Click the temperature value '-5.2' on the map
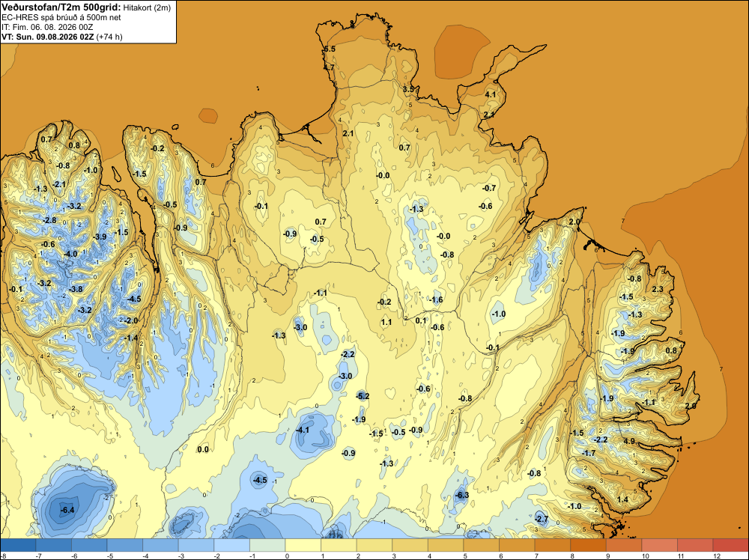The width and height of the screenshot is (749, 560). [363, 396]
